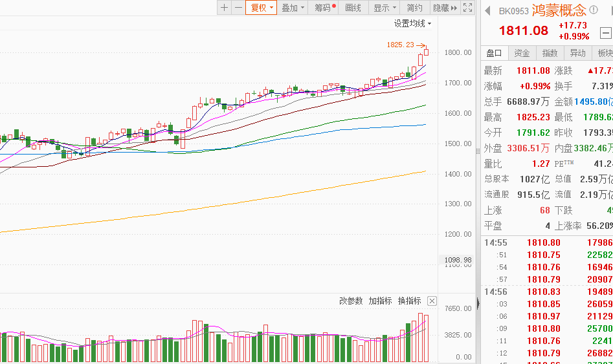Click the 改参数 button

pos(351,301)
